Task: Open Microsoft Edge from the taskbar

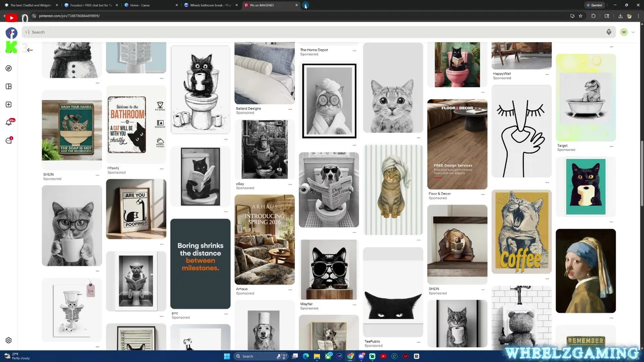Action: point(306,356)
